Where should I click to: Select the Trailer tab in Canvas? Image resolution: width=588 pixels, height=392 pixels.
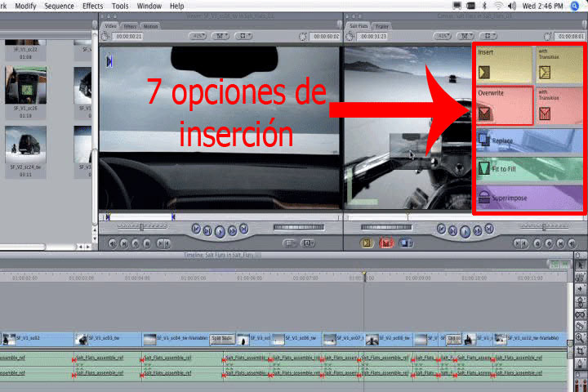click(381, 26)
